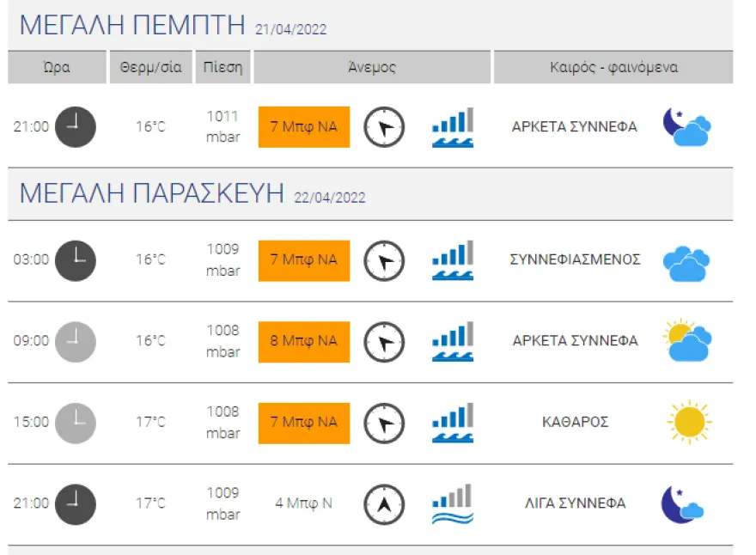The width and height of the screenshot is (756, 555).
Task: Click the clock icon for Thursday 21:00
Action: 76,127
